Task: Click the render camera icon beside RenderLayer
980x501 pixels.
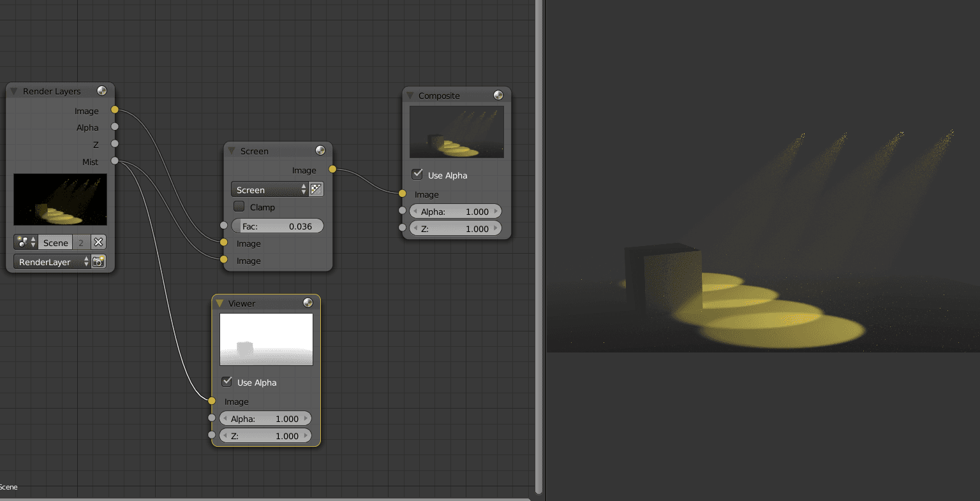Action: coord(98,262)
